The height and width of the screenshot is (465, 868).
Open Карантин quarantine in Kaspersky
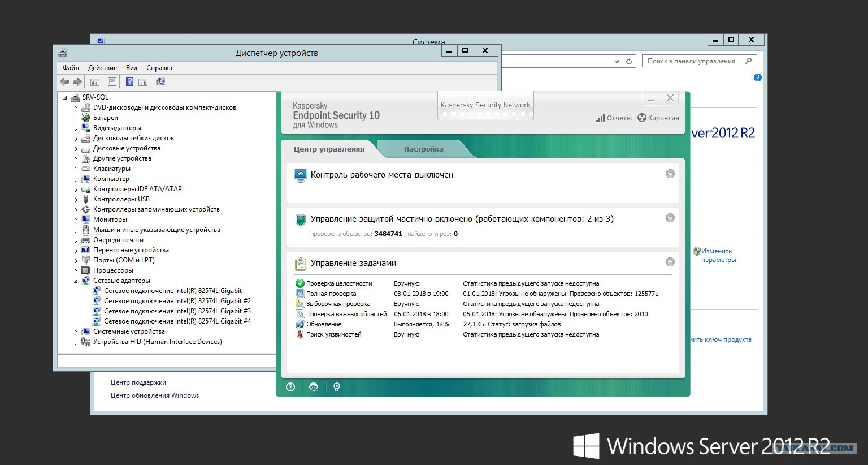tap(658, 118)
